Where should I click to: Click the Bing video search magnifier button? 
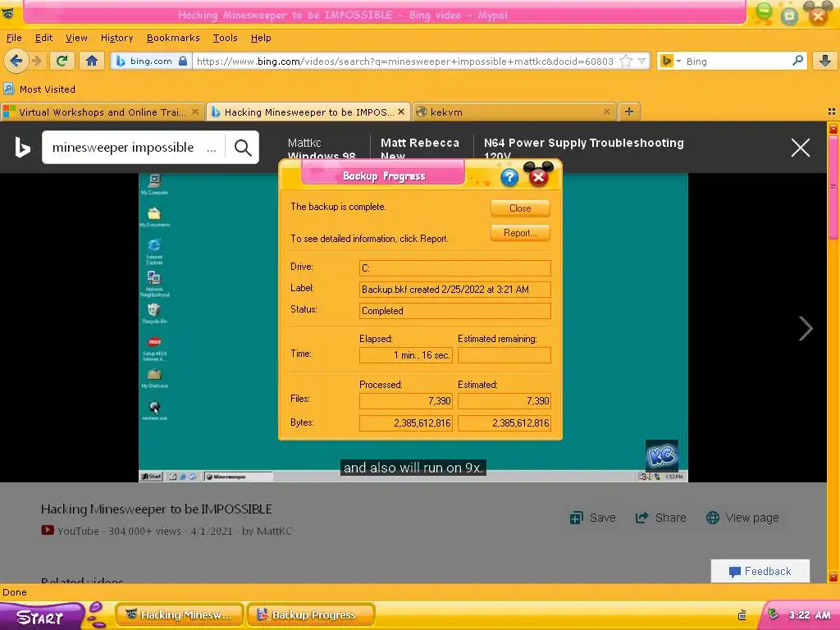click(x=243, y=148)
